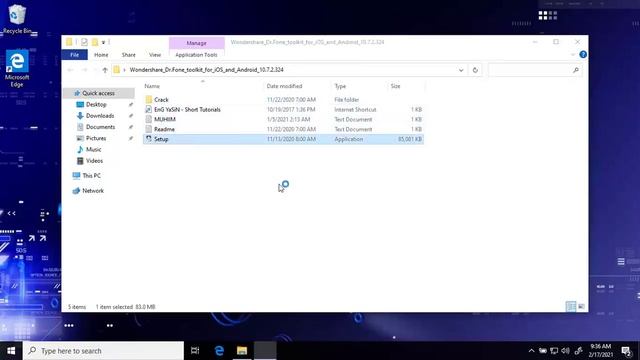
Task: Open the File ribbon tab
Action: pyautogui.click(x=74, y=55)
